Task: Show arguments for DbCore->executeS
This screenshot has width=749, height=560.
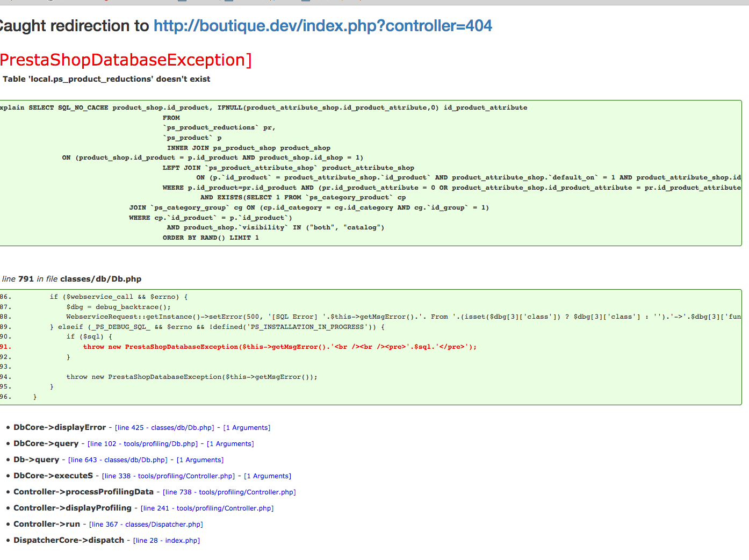Action: click(268, 476)
